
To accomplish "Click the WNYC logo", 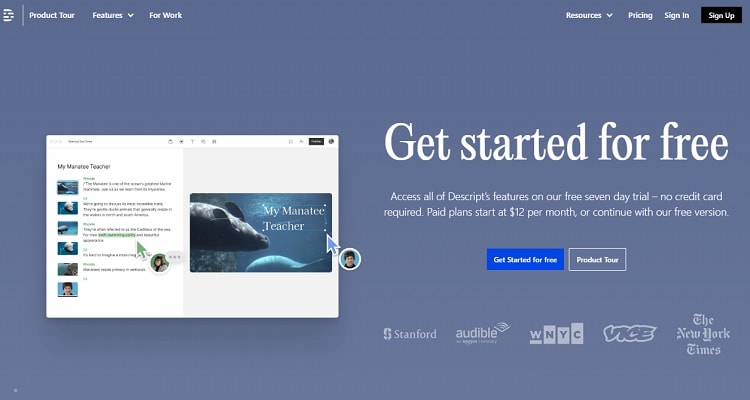I will tap(556, 333).
